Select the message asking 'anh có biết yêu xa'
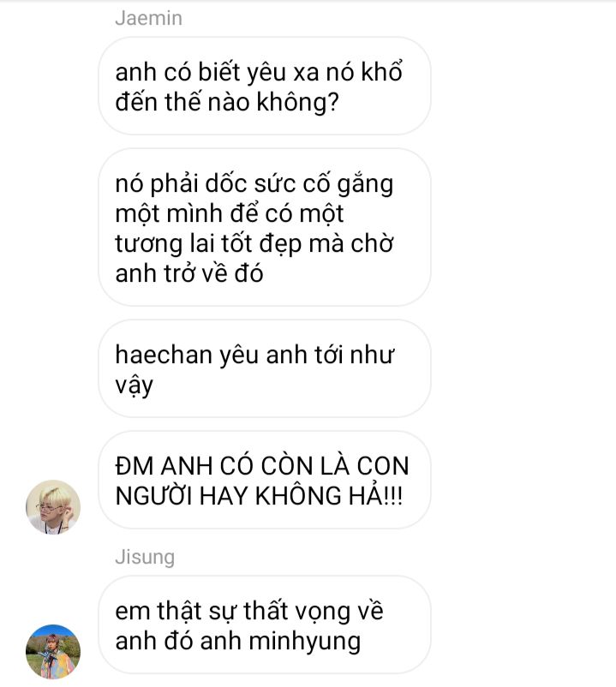Screen dimensions: 616x687 click(x=264, y=87)
